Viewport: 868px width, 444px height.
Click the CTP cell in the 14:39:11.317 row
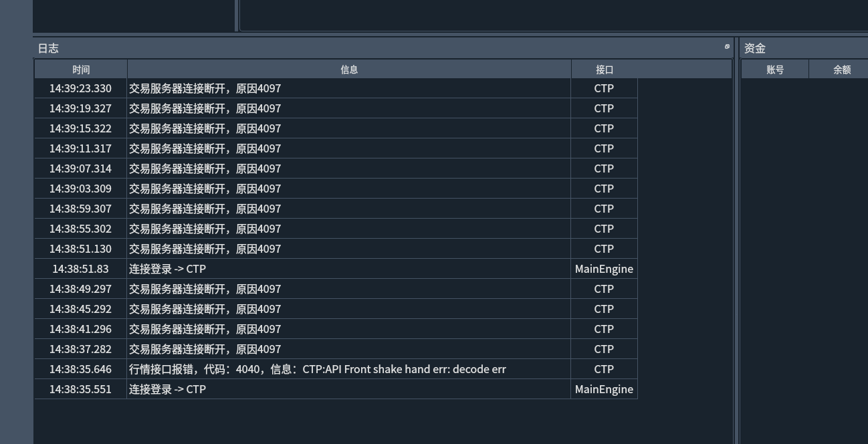(604, 148)
